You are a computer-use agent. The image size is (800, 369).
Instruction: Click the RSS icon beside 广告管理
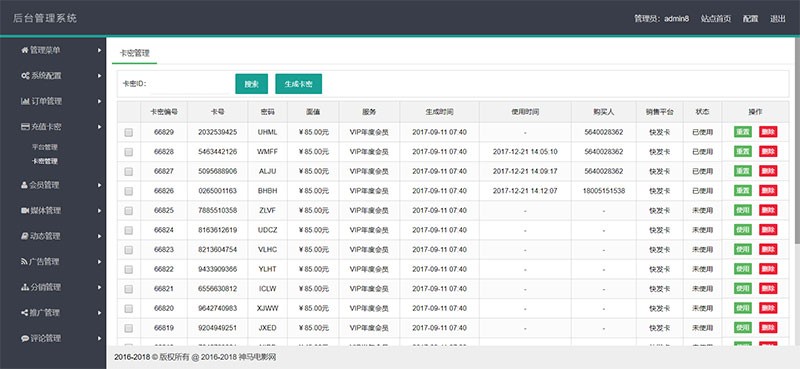[24, 261]
